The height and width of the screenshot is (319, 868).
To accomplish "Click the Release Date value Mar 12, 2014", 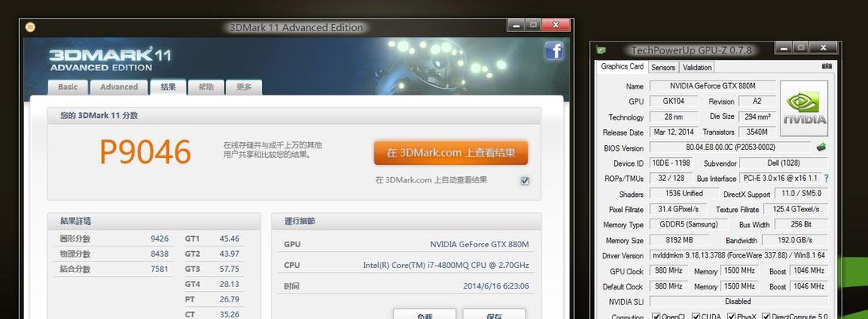I will tap(673, 132).
